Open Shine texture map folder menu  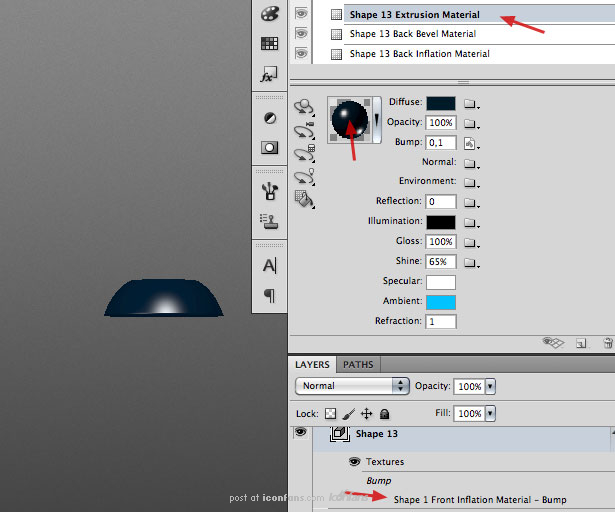(471, 263)
